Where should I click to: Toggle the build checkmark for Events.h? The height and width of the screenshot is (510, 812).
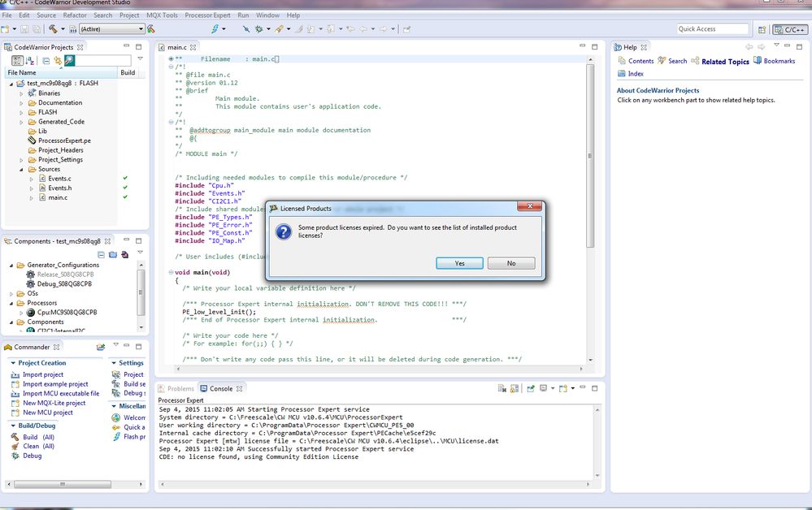tap(125, 188)
